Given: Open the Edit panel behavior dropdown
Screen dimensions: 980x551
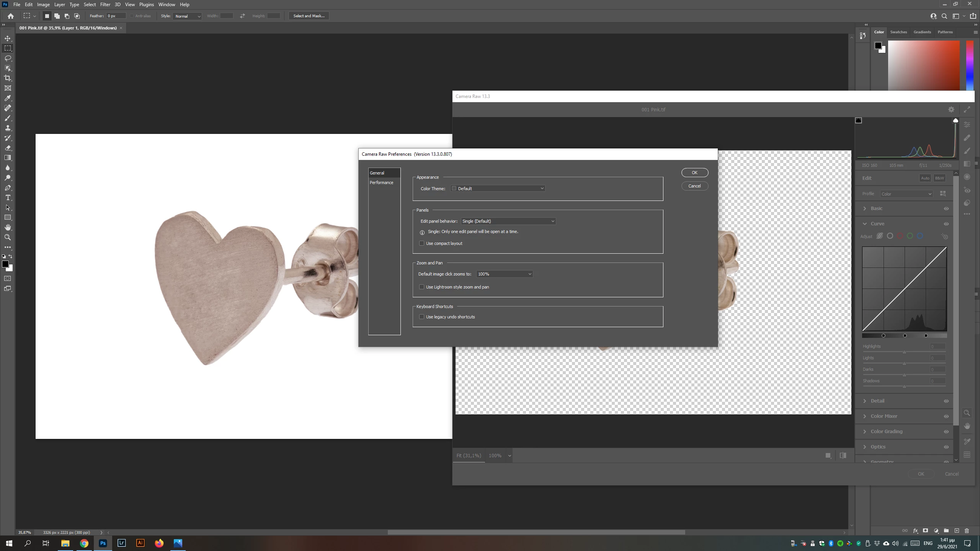Looking at the screenshot, I should point(508,221).
